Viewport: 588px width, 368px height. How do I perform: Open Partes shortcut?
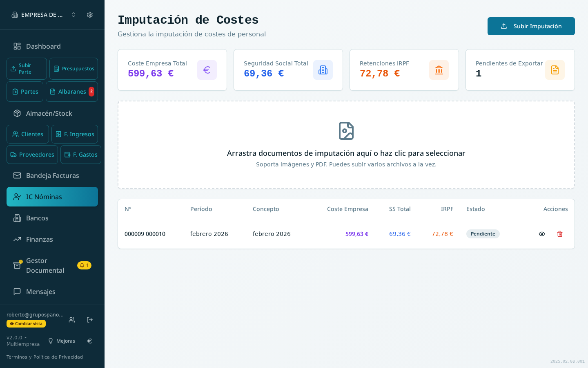pyautogui.click(x=25, y=92)
